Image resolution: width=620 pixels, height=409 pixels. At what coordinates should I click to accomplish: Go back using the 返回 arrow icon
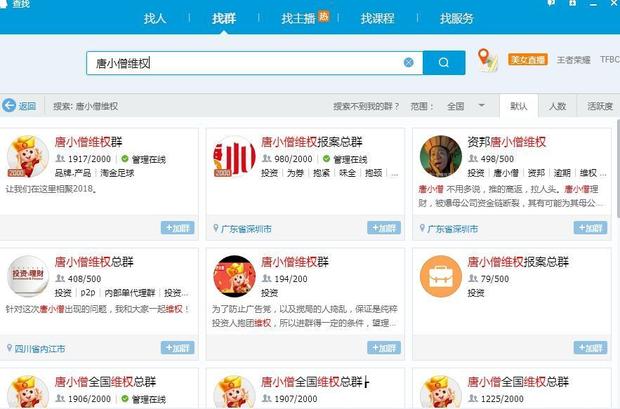[9, 106]
